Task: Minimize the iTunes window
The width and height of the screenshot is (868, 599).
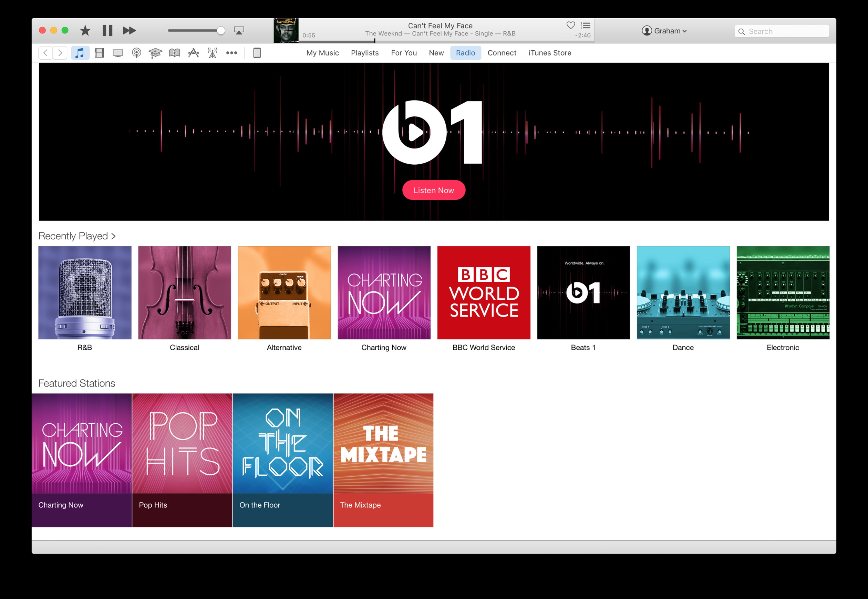Action: [54, 30]
